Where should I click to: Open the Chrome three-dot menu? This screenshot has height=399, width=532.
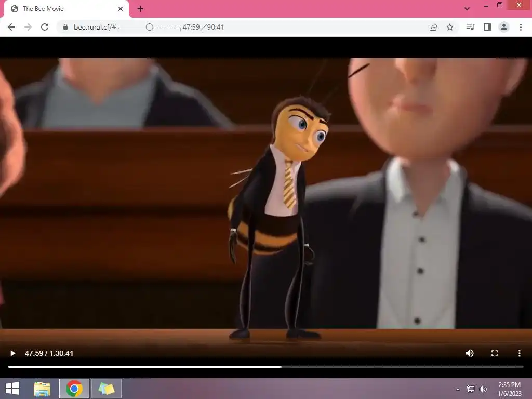pyautogui.click(x=521, y=27)
